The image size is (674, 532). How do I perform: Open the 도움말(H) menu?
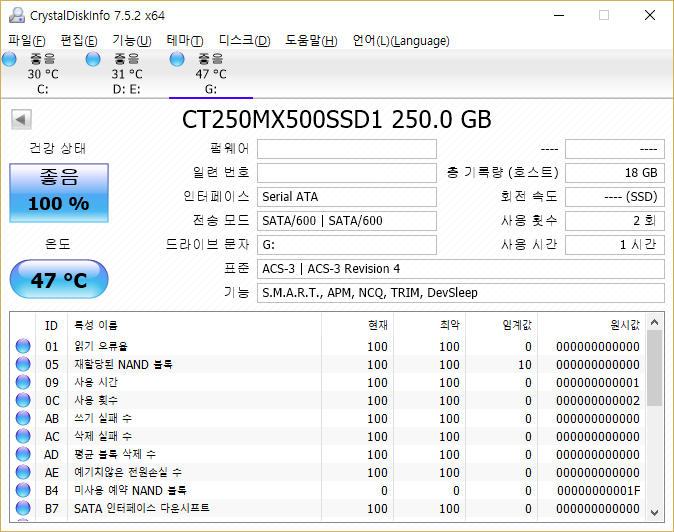pyautogui.click(x=311, y=41)
